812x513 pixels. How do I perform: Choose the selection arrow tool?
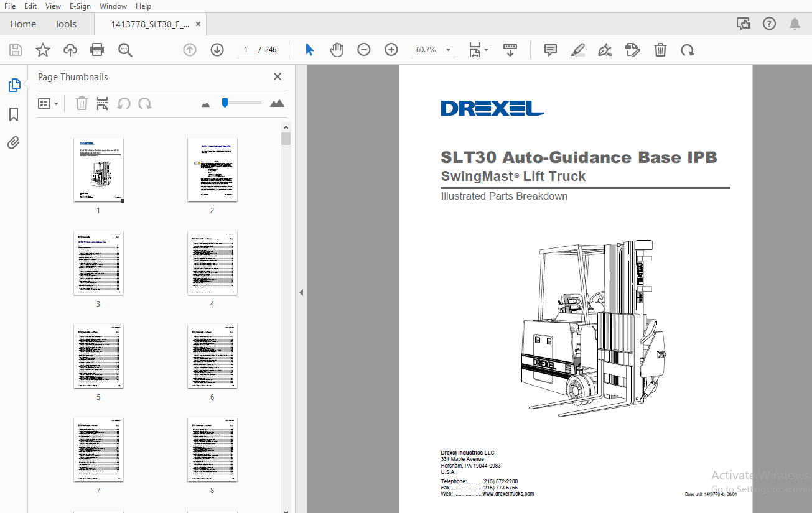pyautogui.click(x=309, y=50)
